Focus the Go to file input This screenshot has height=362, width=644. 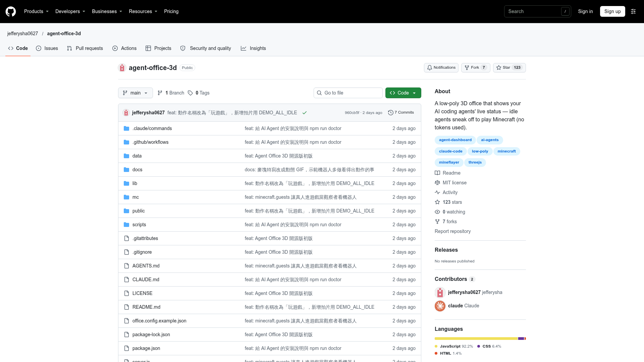(348, 93)
